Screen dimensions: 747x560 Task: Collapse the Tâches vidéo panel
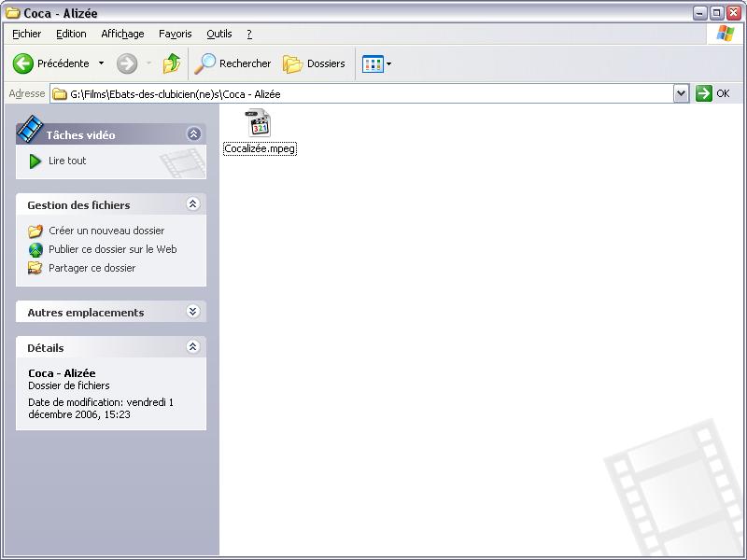point(193,134)
